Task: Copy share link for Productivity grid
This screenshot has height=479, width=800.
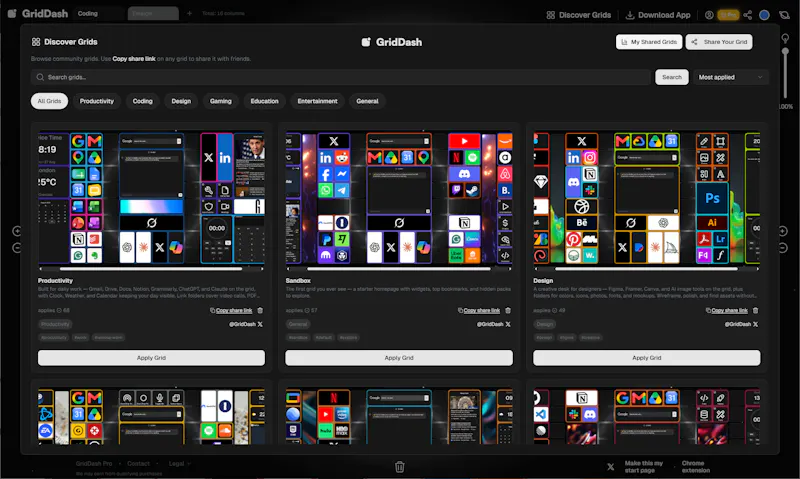Action: [x=231, y=310]
